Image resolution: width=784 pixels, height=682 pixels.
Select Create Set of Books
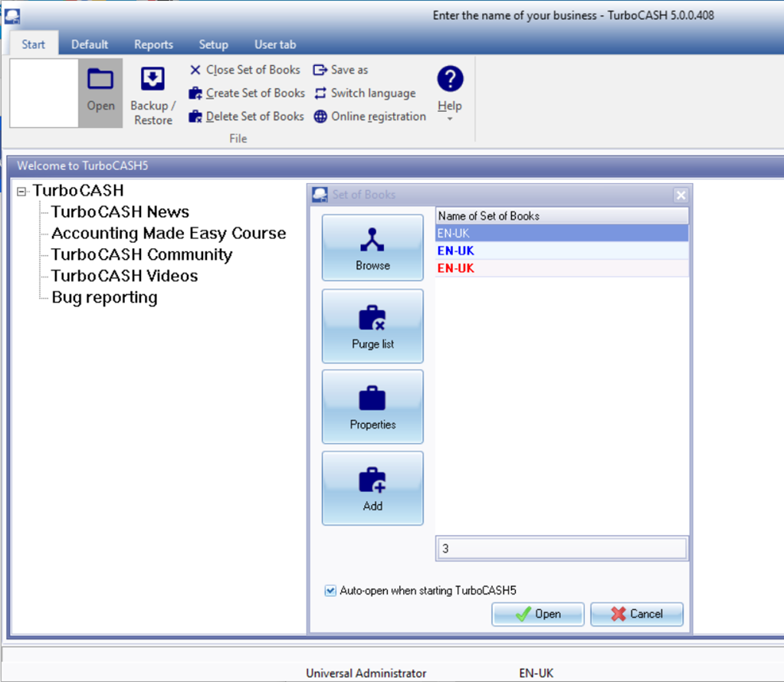(247, 93)
